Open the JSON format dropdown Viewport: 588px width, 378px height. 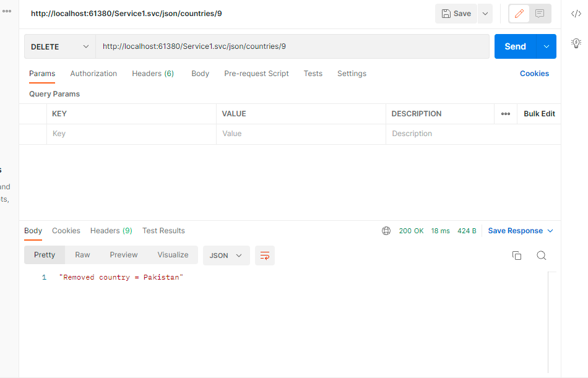(226, 256)
